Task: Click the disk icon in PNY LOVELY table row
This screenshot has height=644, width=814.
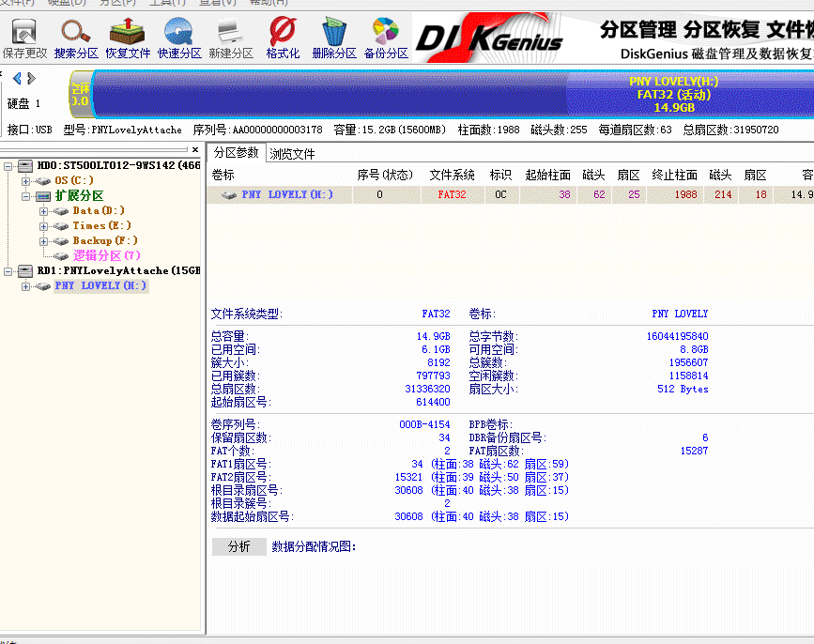Action: point(229,195)
